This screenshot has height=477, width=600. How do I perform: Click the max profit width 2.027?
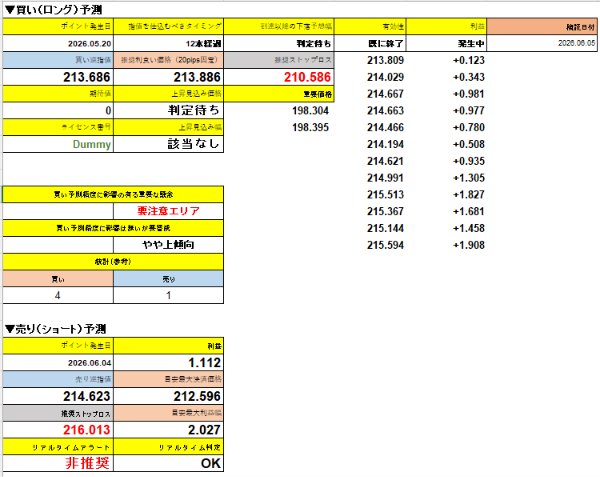169,430
